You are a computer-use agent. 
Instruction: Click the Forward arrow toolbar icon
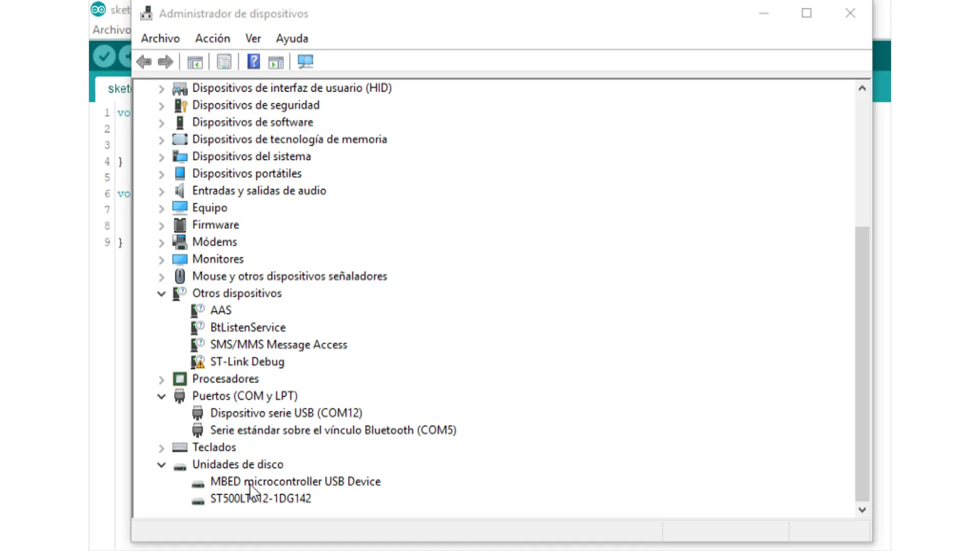165,62
